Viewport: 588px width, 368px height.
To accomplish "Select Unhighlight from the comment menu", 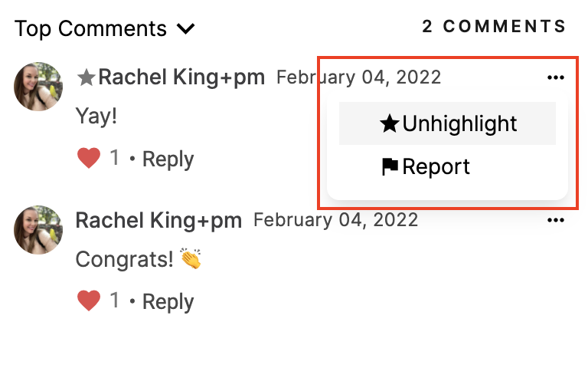I will click(x=447, y=123).
